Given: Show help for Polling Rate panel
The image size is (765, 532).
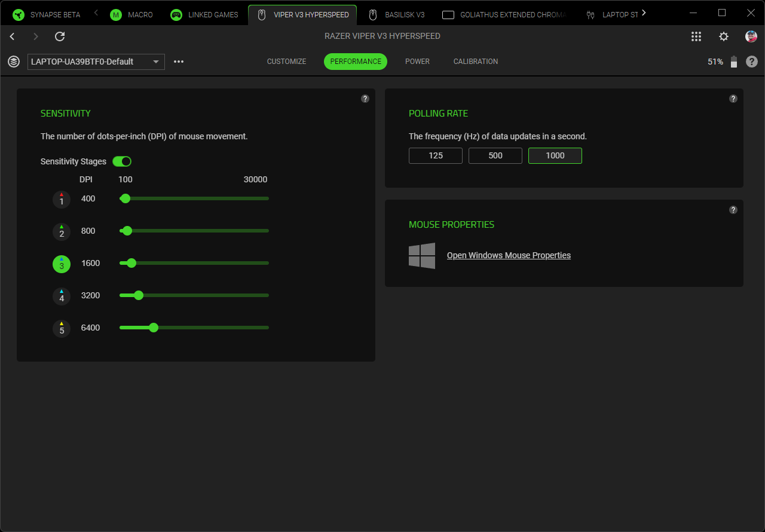Looking at the screenshot, I should [733, 99].
